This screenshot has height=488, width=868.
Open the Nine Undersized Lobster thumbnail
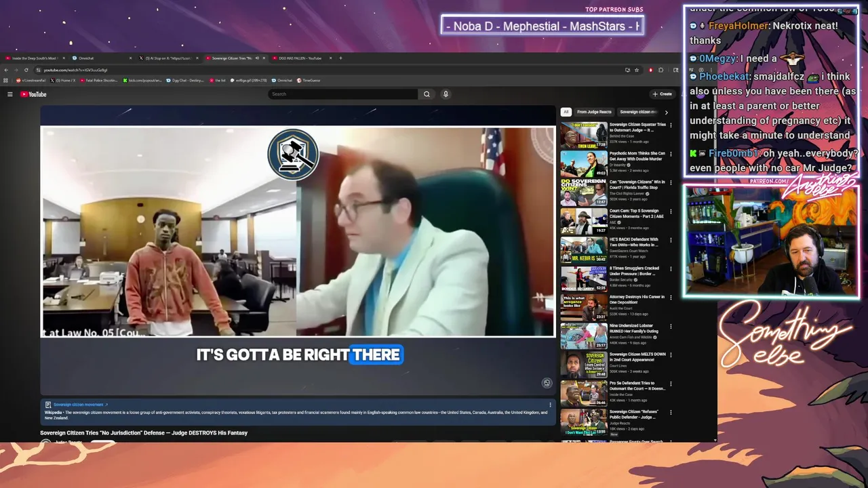pos(583,336)
